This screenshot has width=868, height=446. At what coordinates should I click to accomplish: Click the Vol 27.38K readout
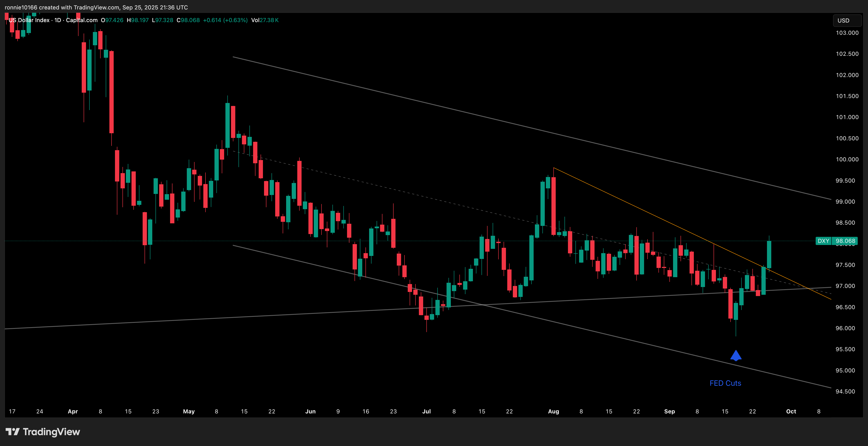coord(265,20)
